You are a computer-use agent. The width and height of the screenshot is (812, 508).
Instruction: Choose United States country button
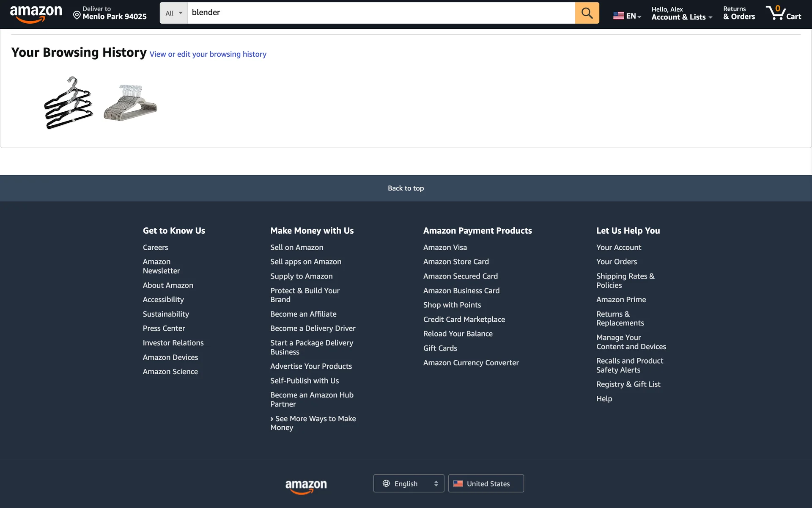click(x=486, y=483)
